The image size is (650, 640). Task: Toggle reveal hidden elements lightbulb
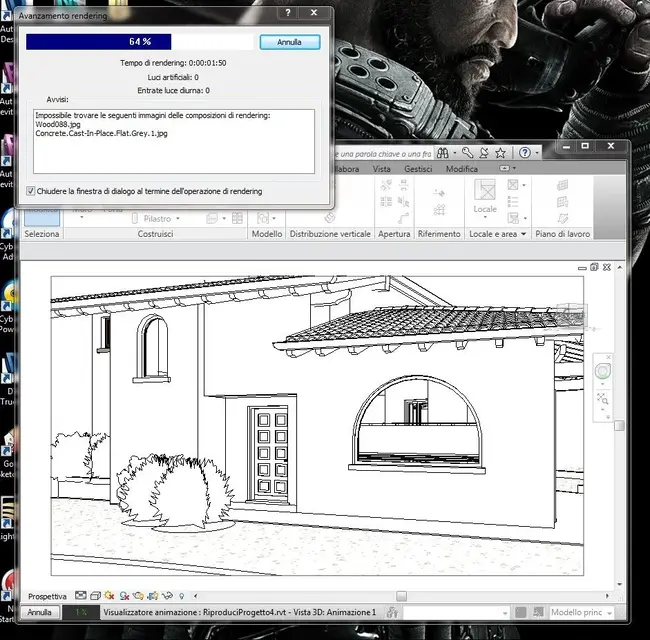181,596
